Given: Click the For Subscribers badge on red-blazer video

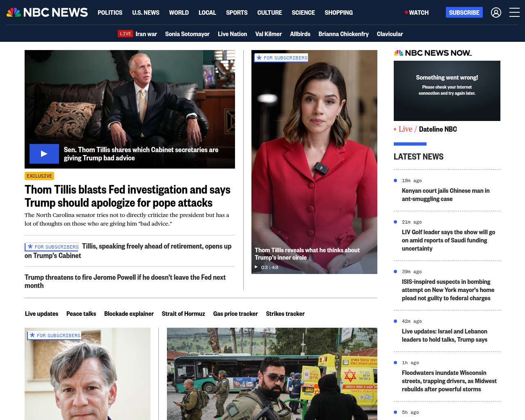Looking at the screenshot, I should pos(281,58).
